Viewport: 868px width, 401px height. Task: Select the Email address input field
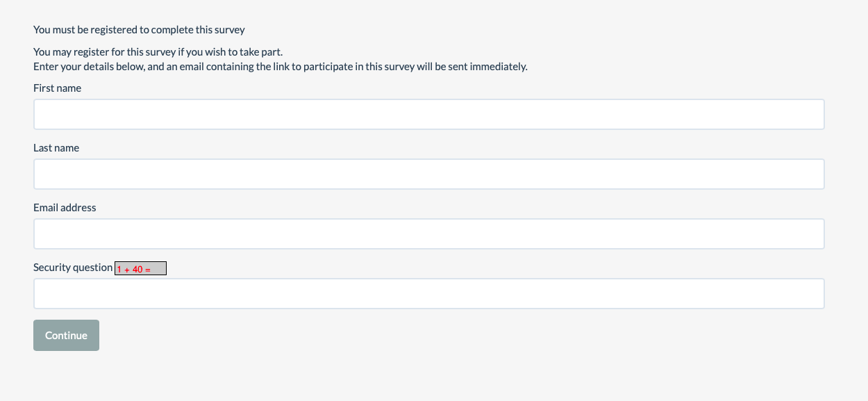tap(428, 234)
